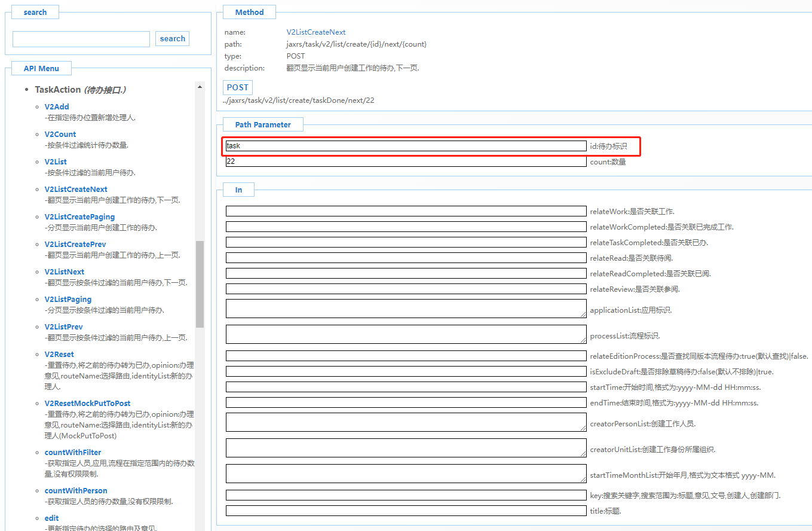The height and width of the screenshot is (531, 812).
Task: Click the API menu vertical scrollbar thumb
Action: click(200, 284)
